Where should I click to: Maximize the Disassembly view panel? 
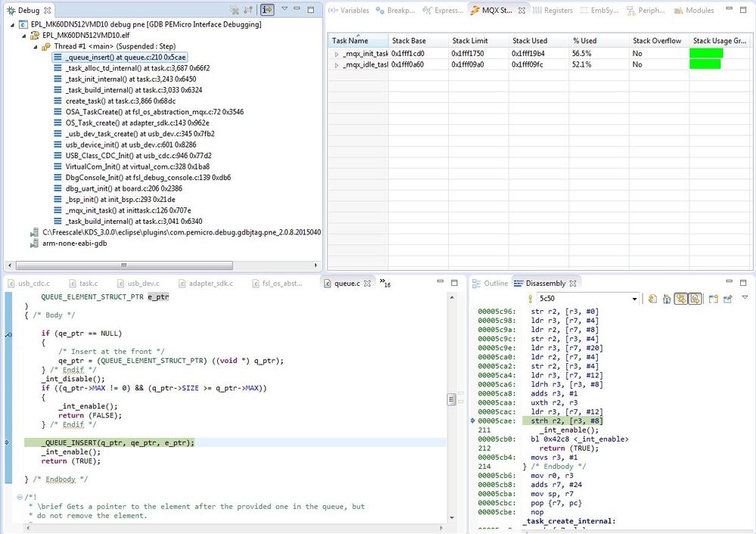coord(743,282)
